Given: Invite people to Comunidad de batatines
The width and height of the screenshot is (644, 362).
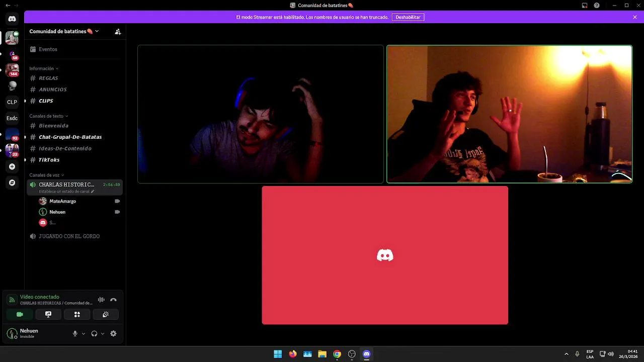Looking at the screenshot, I should pyautogui.click(x=118, y=31).
